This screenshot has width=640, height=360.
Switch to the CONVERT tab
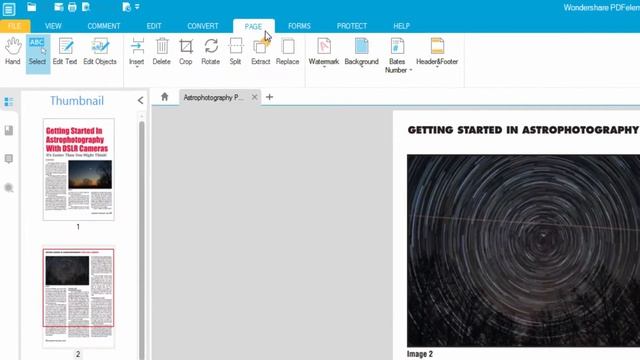203,26
